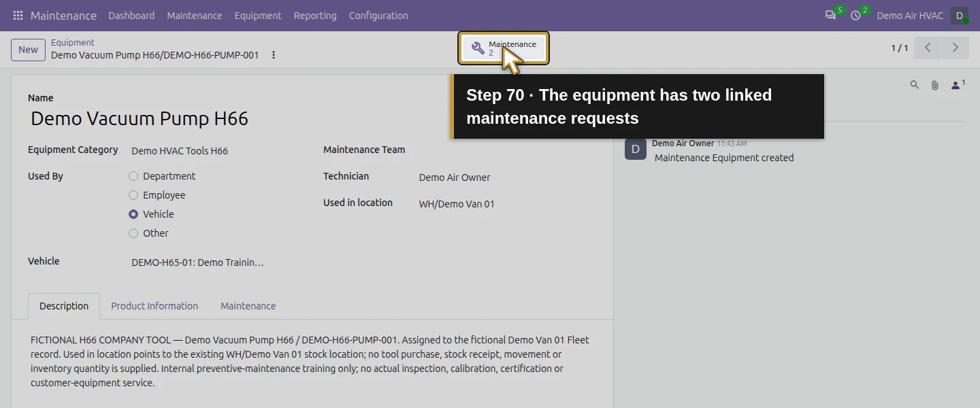Click the Equipment breadcrumb link
980x408 pixels.
73,42
